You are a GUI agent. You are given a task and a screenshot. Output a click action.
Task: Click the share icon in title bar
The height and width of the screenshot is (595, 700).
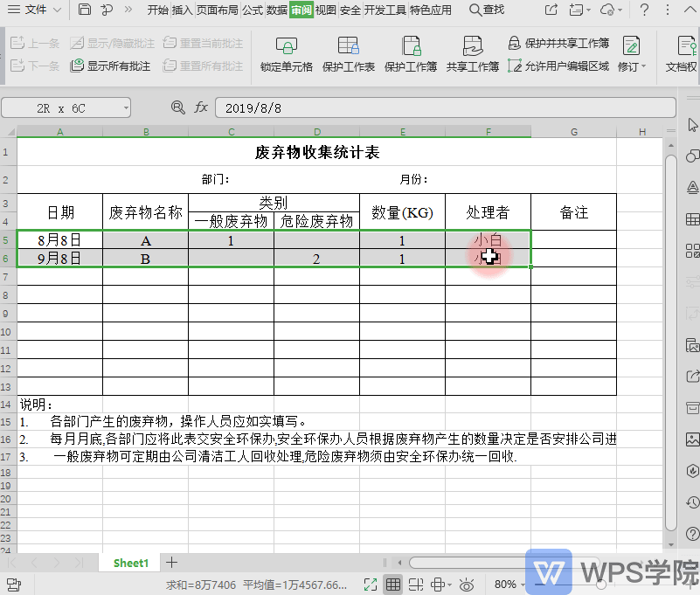551,10
